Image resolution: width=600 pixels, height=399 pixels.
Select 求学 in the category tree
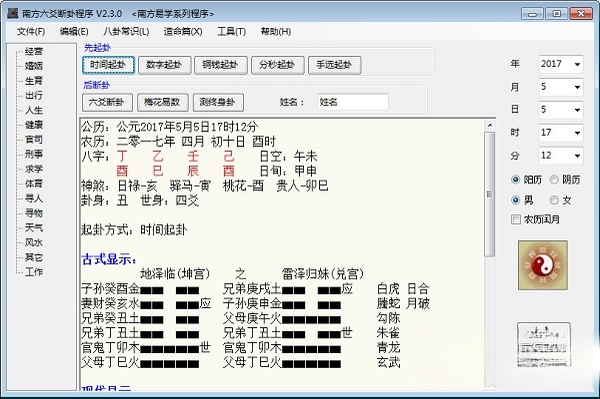[x=34, y=169]
